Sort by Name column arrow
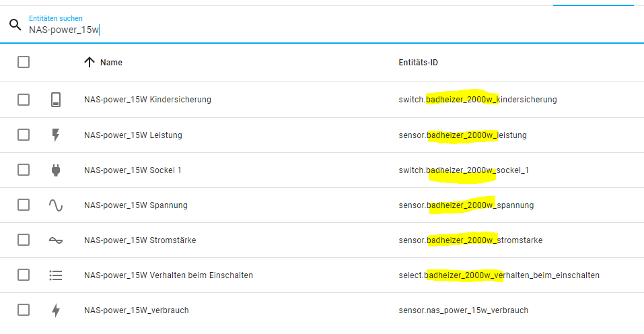This screenshot has width=644, height=334. (89, 62)
